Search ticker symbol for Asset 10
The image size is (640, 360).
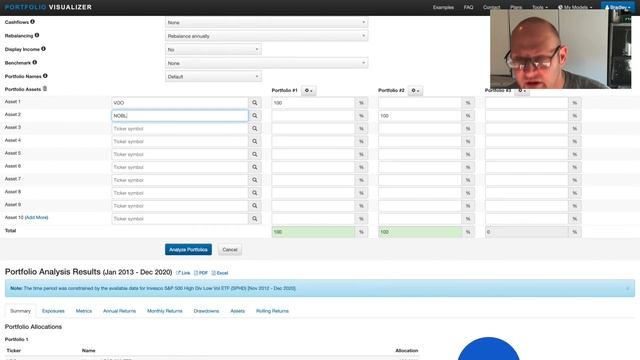click(255, 219)
